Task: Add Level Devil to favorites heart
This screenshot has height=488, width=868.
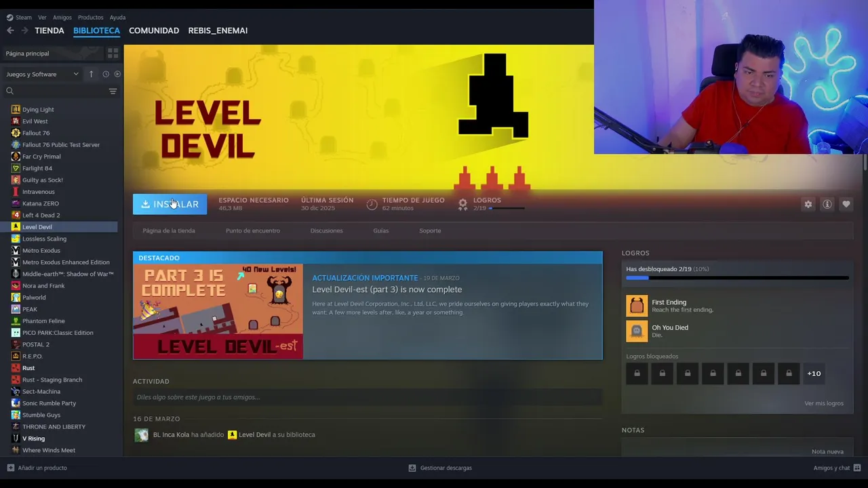Action: pos(846,204)
